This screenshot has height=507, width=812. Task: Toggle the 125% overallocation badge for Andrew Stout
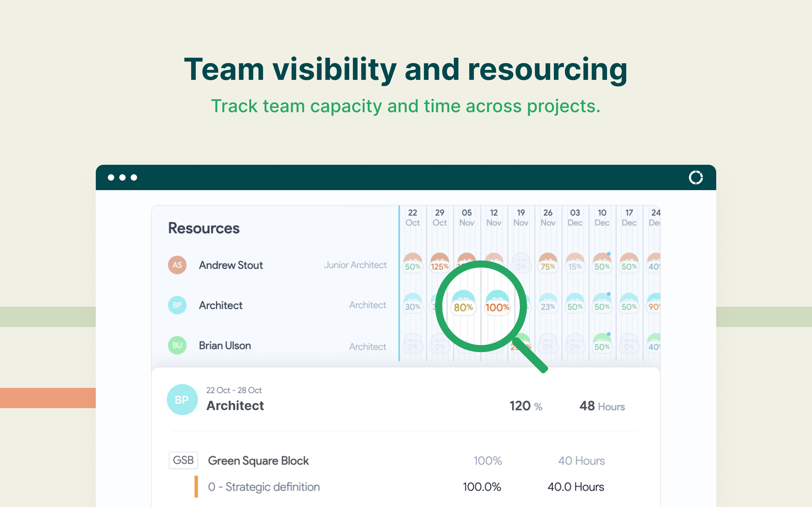[x=440, y=266]
